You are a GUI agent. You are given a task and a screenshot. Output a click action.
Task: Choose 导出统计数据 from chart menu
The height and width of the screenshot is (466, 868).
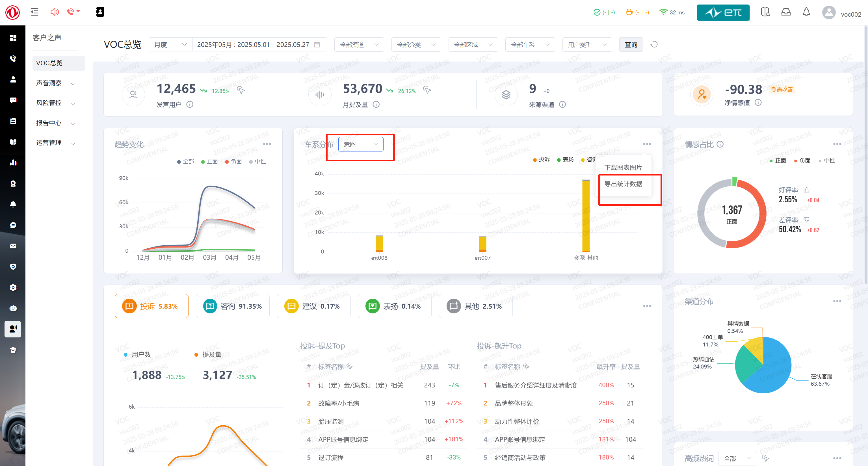(623, 184)
